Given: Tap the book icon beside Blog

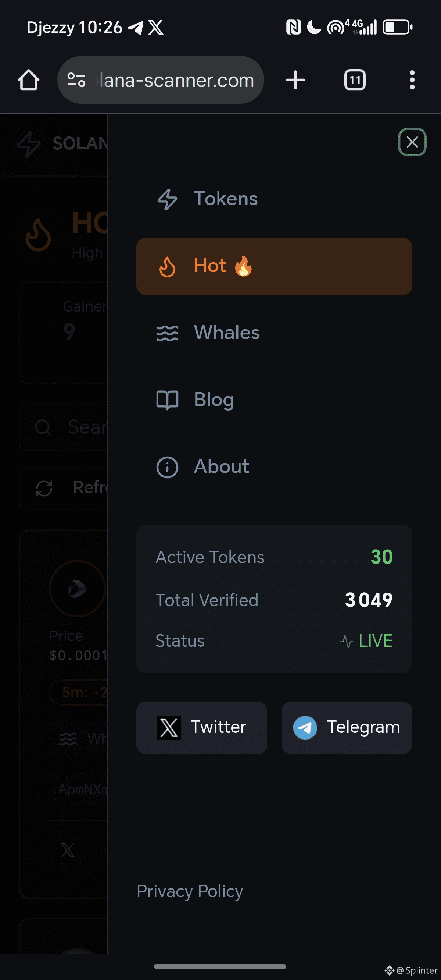Looking at the screenshot, I should [x=167, y=400].
